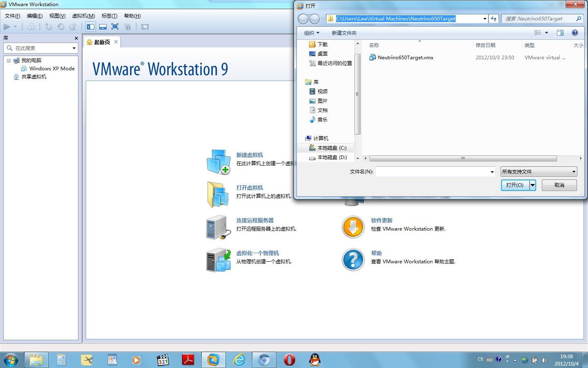Image resolution: width=588 pixels, height=368 pixels.
Task: Click the new virtual machine icon
Action: coord(218,162)
